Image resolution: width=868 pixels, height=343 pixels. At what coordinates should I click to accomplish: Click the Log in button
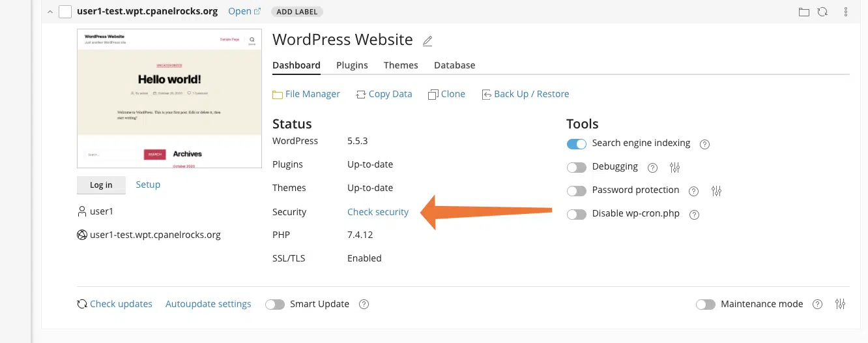click(101, 185)
